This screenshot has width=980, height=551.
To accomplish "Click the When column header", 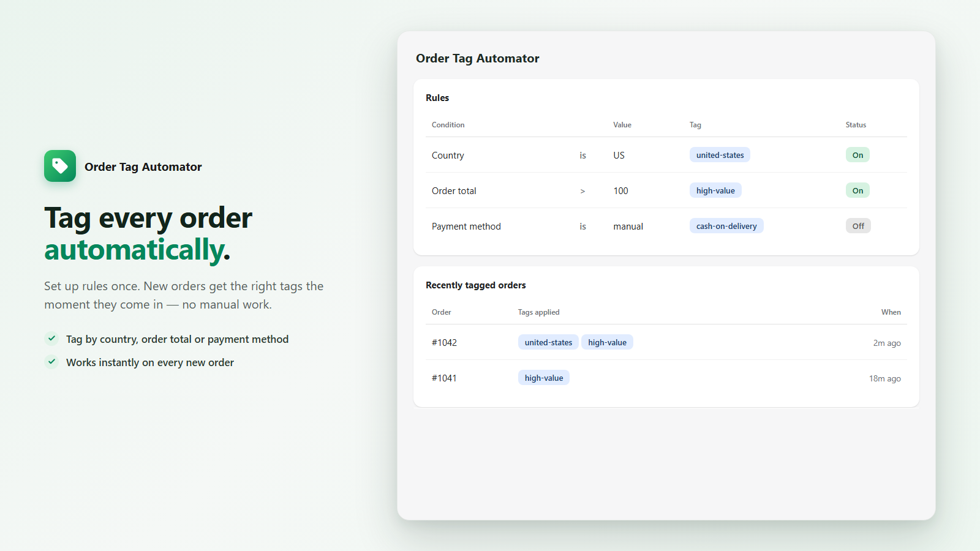I will (891, 312).
